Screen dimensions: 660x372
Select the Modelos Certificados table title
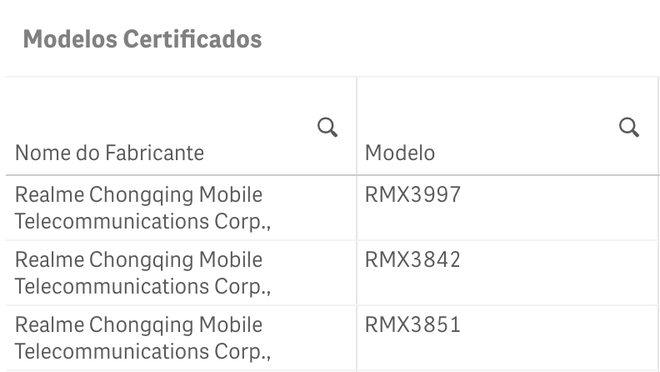pos(142,39)
